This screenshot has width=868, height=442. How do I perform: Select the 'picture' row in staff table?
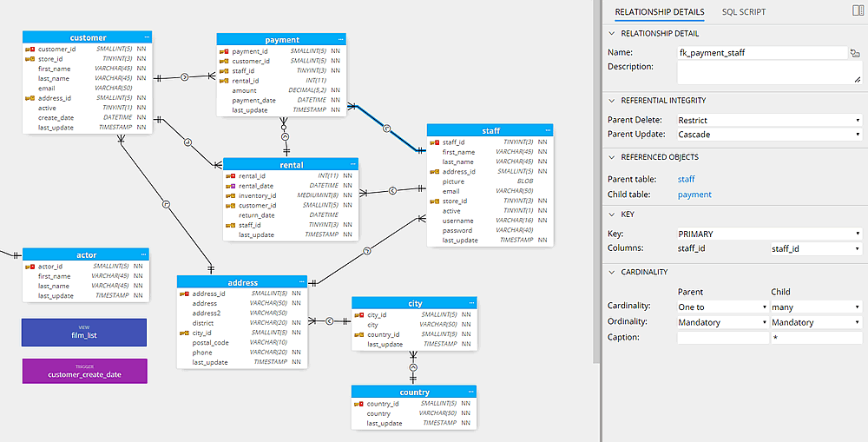coord(490,181)
